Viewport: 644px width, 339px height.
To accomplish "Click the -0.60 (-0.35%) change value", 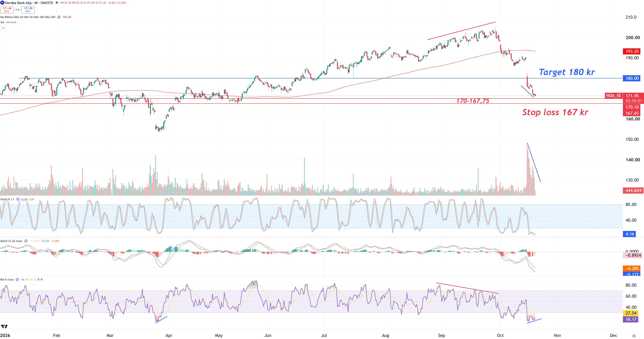I will [x=117, y=3].
